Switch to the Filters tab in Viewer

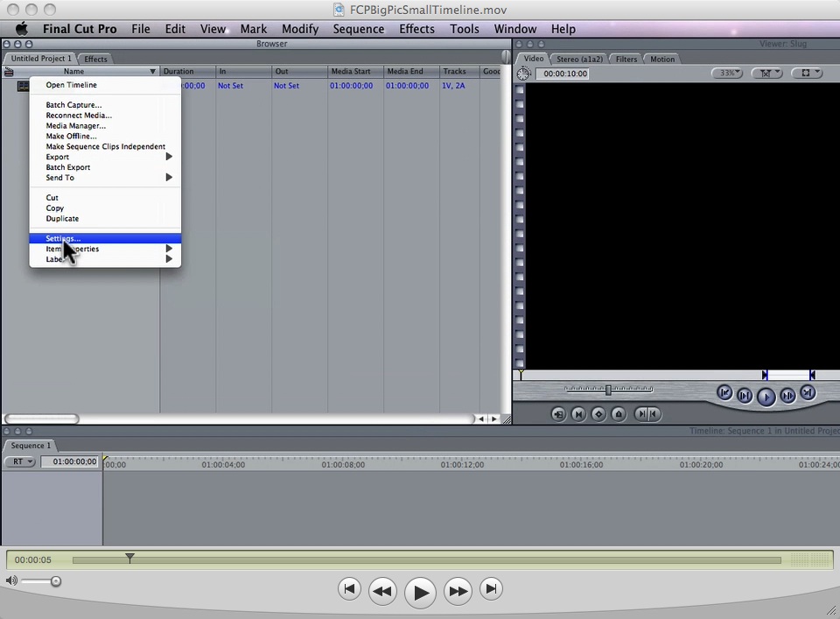pos(626,59)
